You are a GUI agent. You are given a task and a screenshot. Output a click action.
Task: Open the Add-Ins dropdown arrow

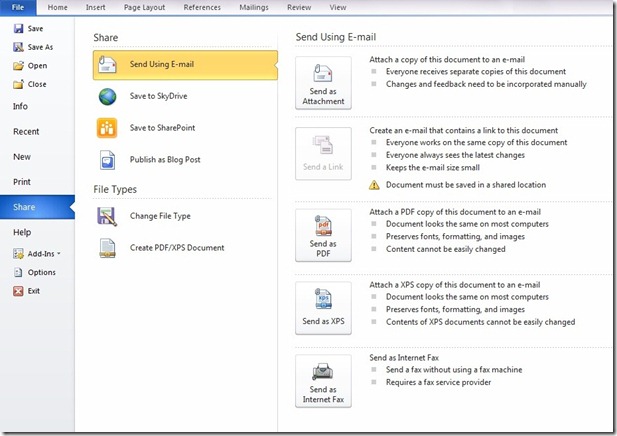(x=59, y=254)
